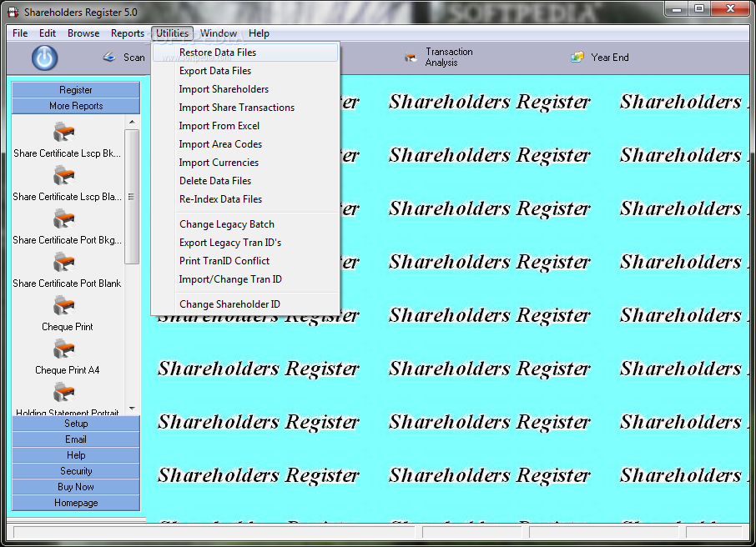Screen dimensions: 756x547
Task: Choose Delete Data Files
Action: coord(245,181)
